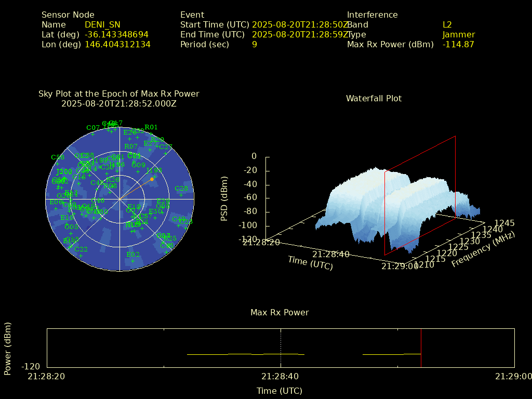Click the dotted 21:28:40 marker in power chart
The height and width of the screenshot is (399, 532).
[x=281, y=348]
